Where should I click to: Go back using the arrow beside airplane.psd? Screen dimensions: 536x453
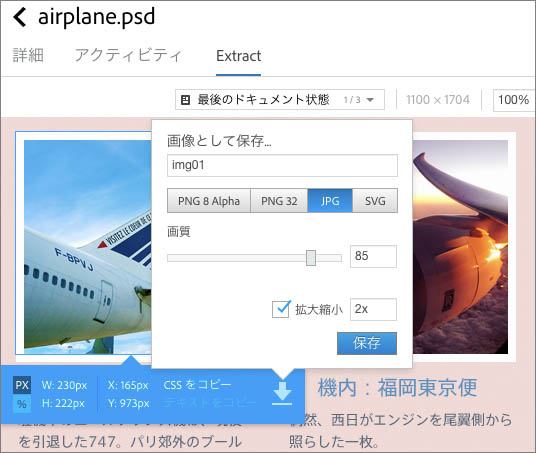(19, 17)
